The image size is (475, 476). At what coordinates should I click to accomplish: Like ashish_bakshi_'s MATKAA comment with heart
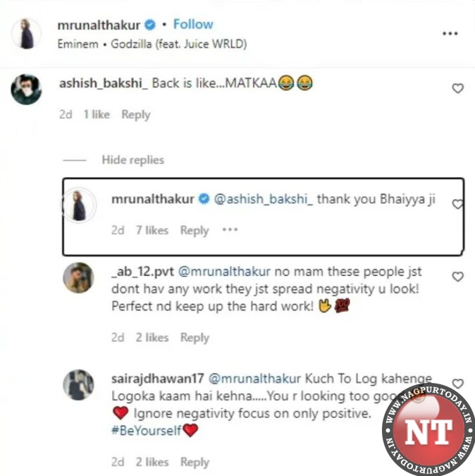(457, 88)
